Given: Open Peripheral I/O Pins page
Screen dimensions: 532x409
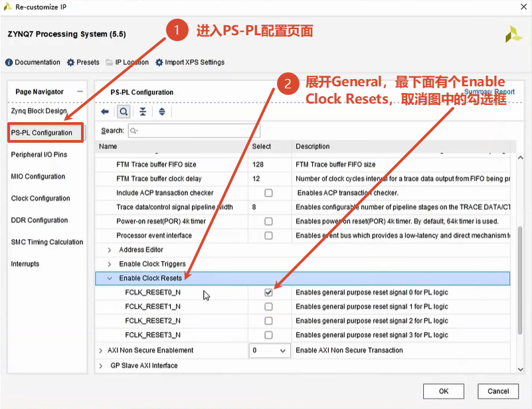Looking at the screenshot, I should (x=39, y=155).
